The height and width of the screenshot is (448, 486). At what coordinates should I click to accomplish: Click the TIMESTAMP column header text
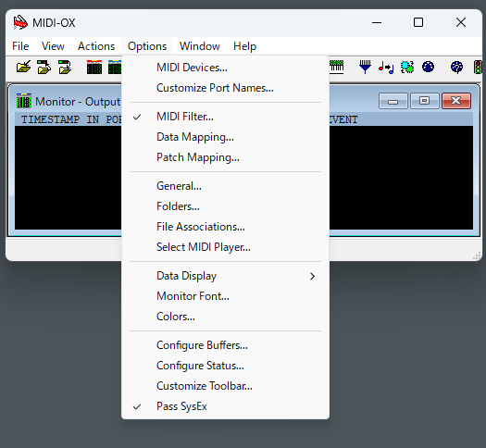click(x=50, y=119)
